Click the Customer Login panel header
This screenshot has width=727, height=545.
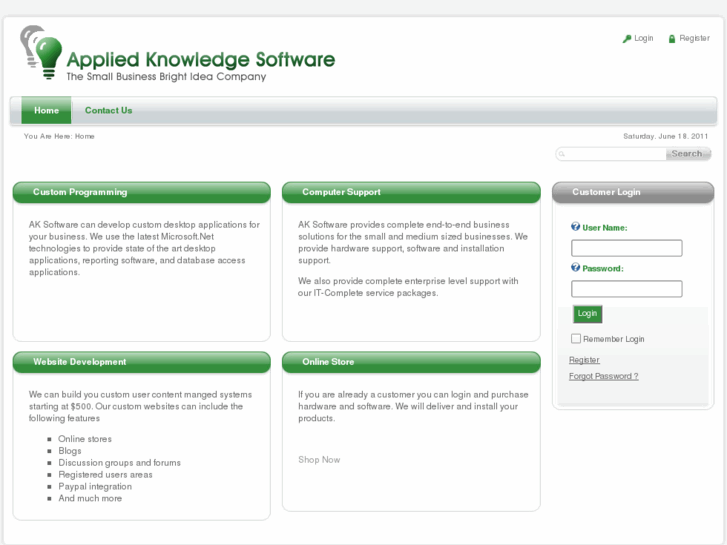click(x=633, y=192)
